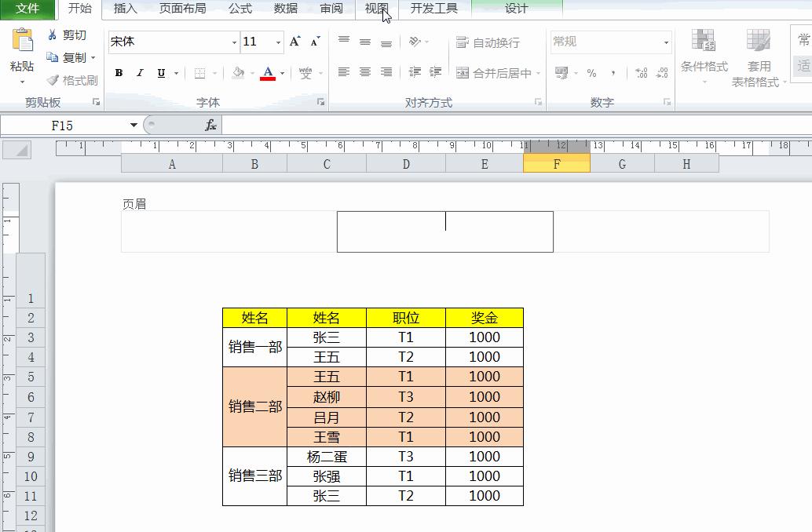Open the font name dropdown 宋体
The image size is (812, 532).
click(x=234, y=42)
